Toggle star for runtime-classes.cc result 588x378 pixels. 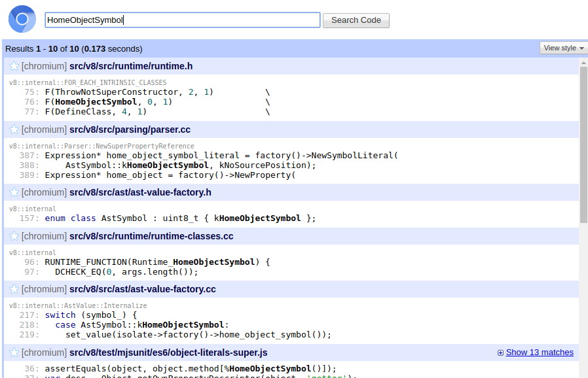point(14,236)
